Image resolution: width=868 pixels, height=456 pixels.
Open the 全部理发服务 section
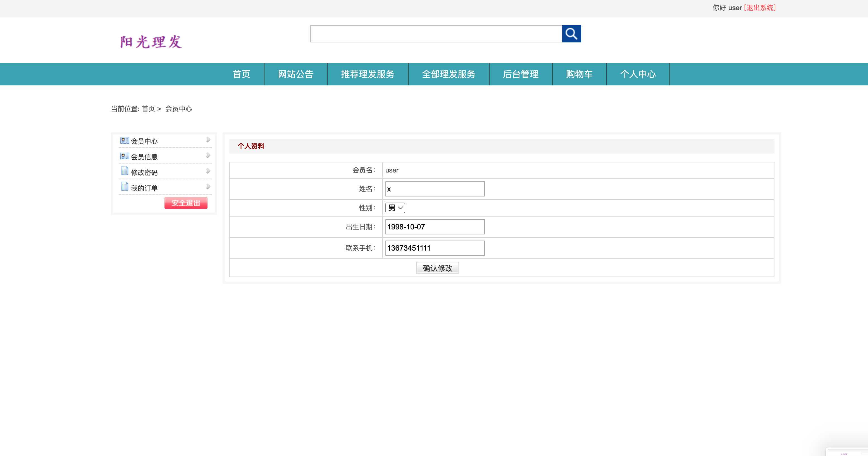tap(449, 74)
